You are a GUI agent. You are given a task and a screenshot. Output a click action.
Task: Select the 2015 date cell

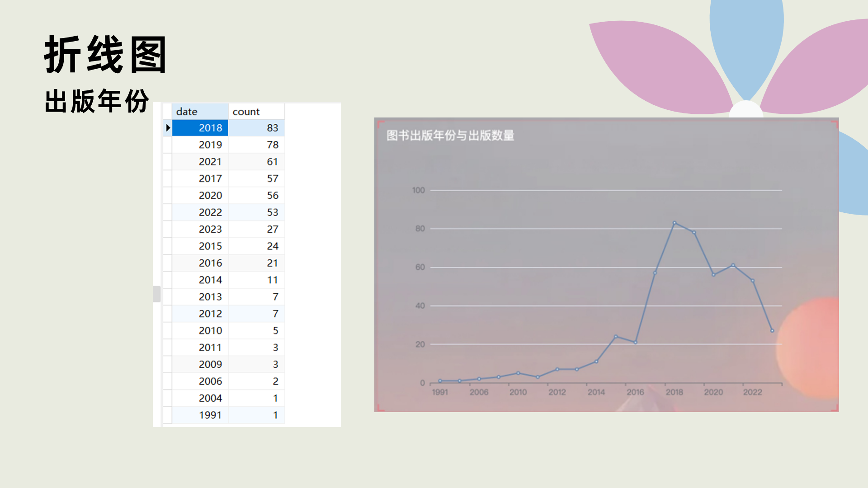pos(200,246)
